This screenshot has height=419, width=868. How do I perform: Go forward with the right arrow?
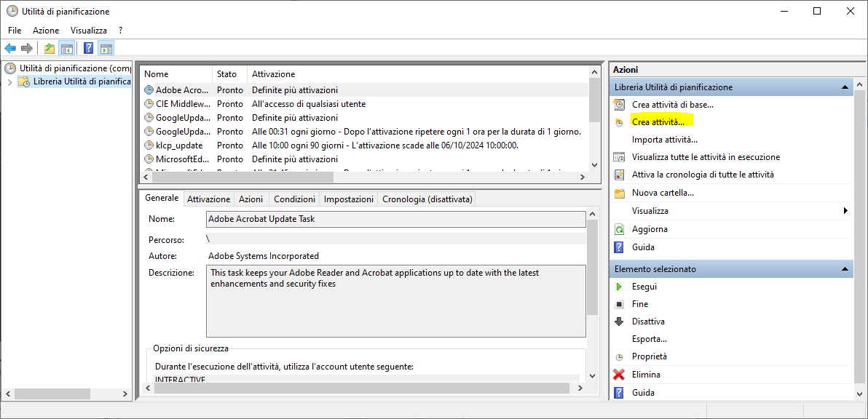(26, 48)
